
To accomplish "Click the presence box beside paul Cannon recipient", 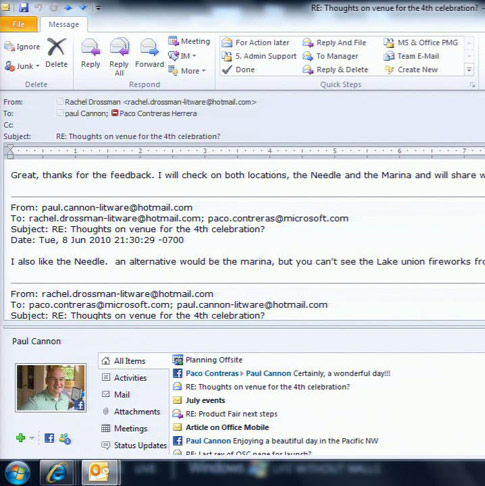I will (x=60, y=113).
